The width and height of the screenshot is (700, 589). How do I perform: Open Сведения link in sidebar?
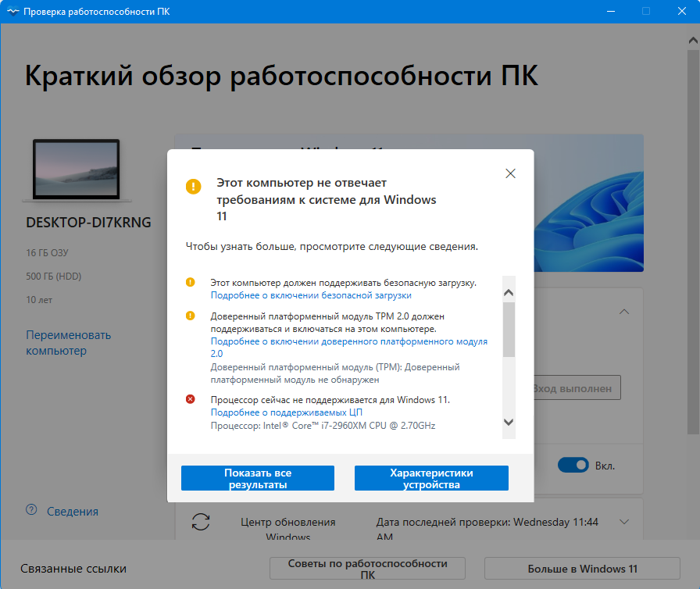[73, 512]
